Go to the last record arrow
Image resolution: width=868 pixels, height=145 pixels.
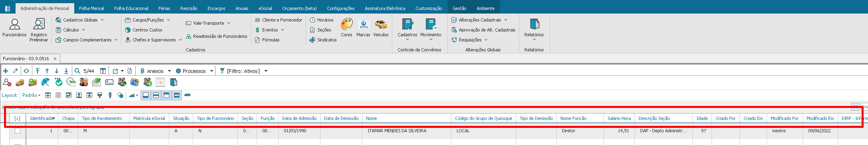click(x=66, y=71)
